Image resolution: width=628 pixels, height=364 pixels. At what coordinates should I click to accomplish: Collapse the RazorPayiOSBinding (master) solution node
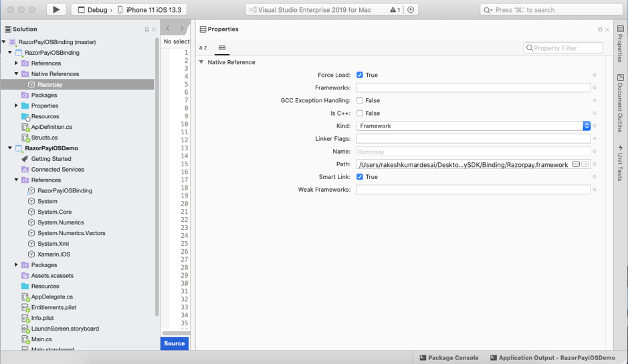click(x=4, y=41)
